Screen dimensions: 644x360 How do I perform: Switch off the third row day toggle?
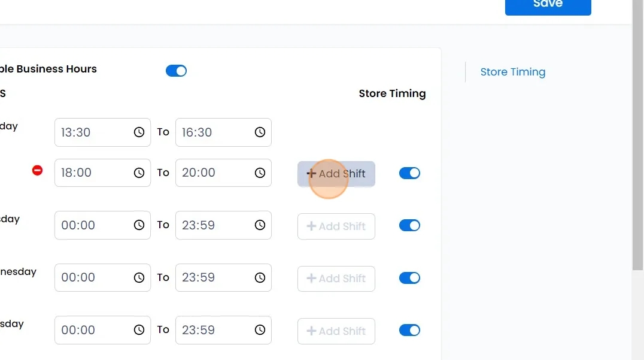[409, 225]
